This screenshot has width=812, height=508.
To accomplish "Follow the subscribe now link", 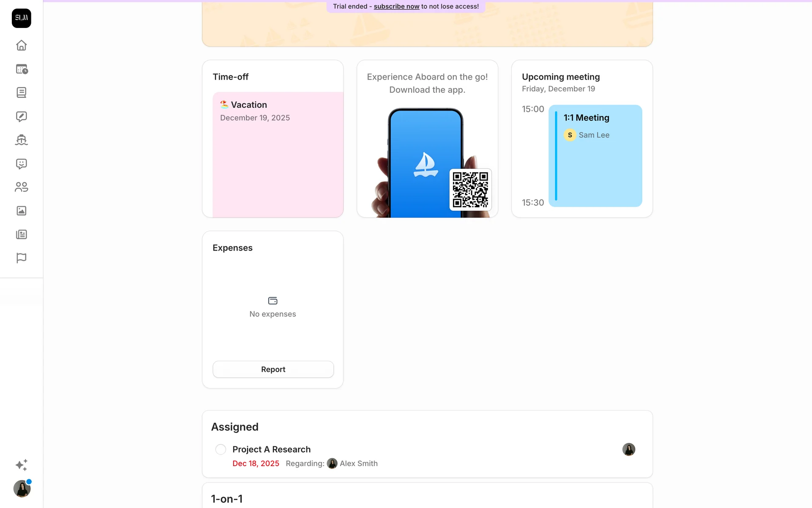I will [396, 6].
